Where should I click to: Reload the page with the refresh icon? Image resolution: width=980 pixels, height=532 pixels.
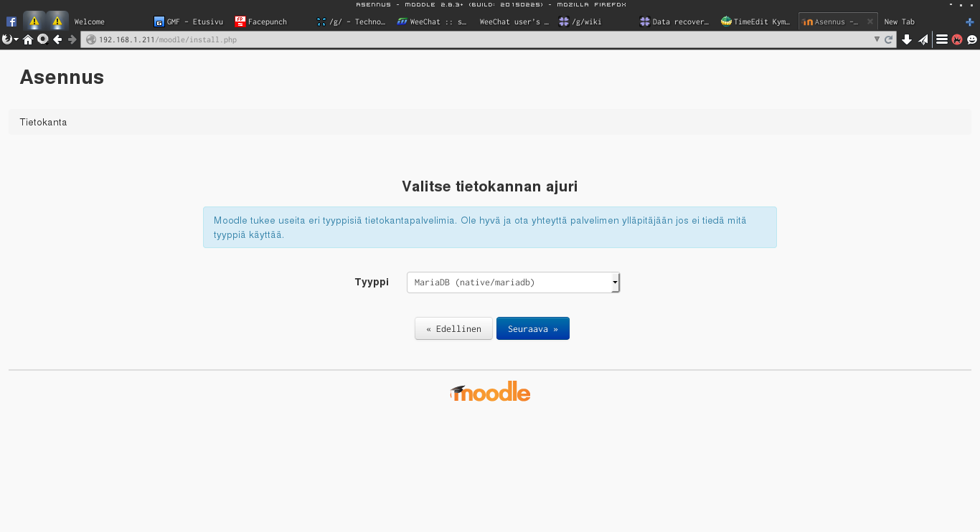click(889, 40)
